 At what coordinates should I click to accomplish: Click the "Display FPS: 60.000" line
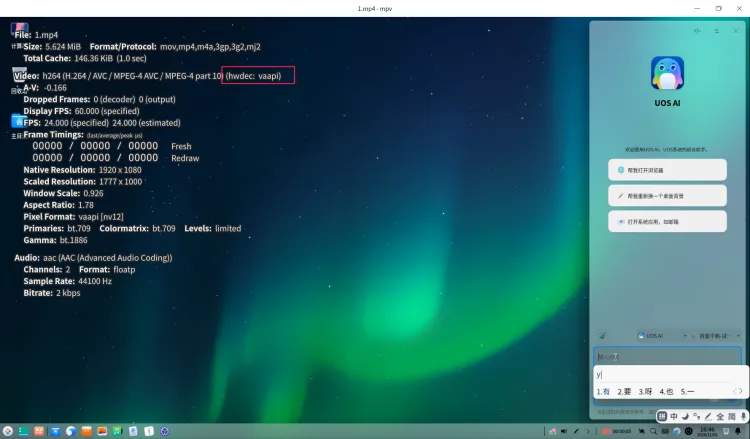click(81, 111)
